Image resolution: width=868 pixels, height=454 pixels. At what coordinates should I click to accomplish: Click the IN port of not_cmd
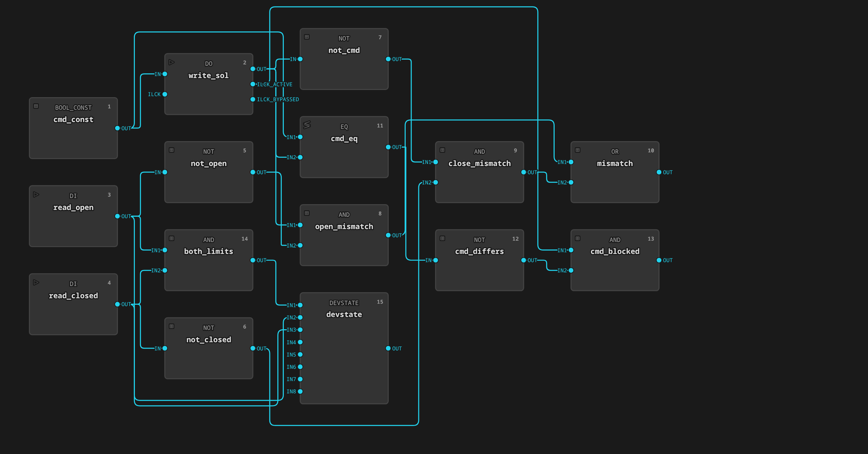tap(300, 59)
